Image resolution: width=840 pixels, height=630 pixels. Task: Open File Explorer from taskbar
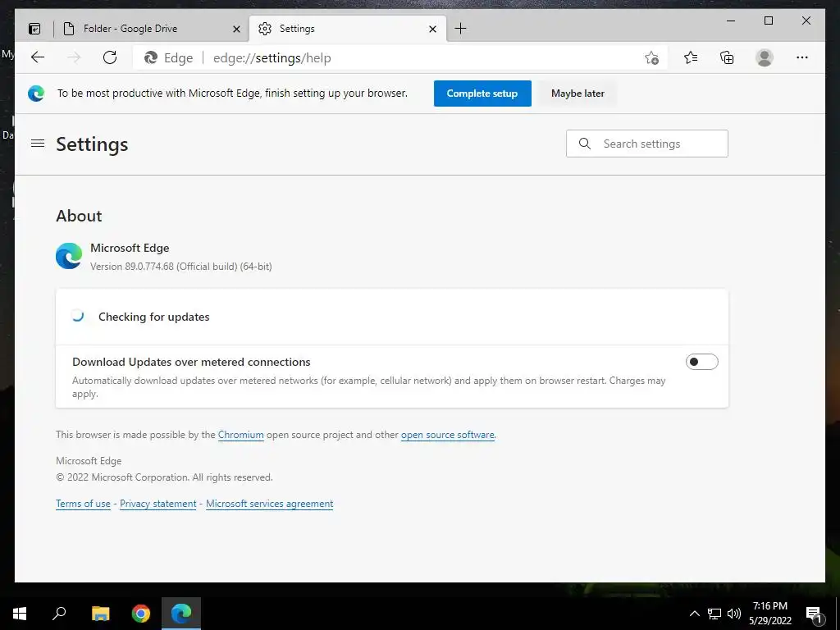100,614
